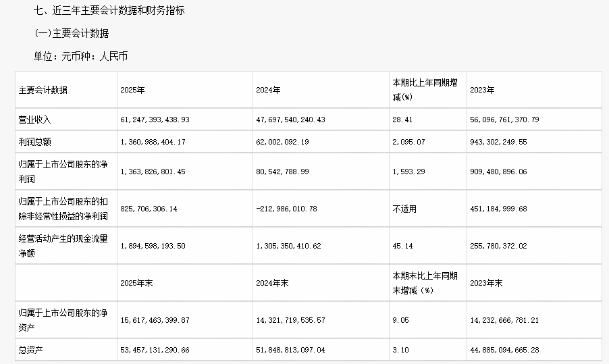This screenshot has height=364, width=609.
Task: Select the 2024年 column header
Action: (x=268, y=90)
